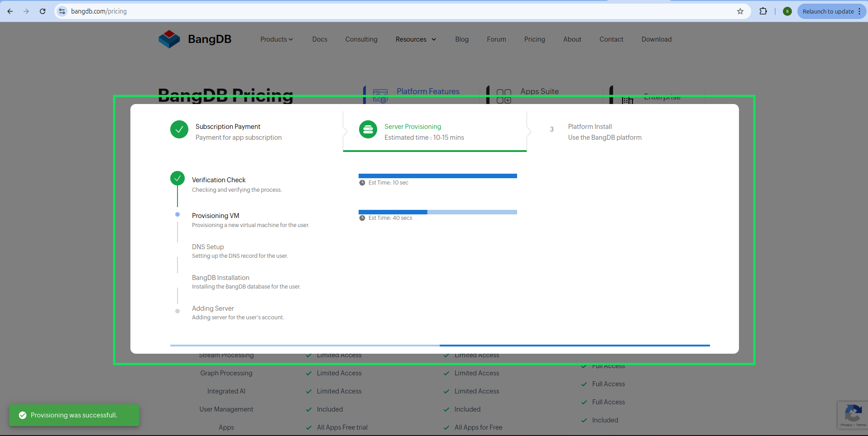Click the BangDB Installation step title

[221, 278]
